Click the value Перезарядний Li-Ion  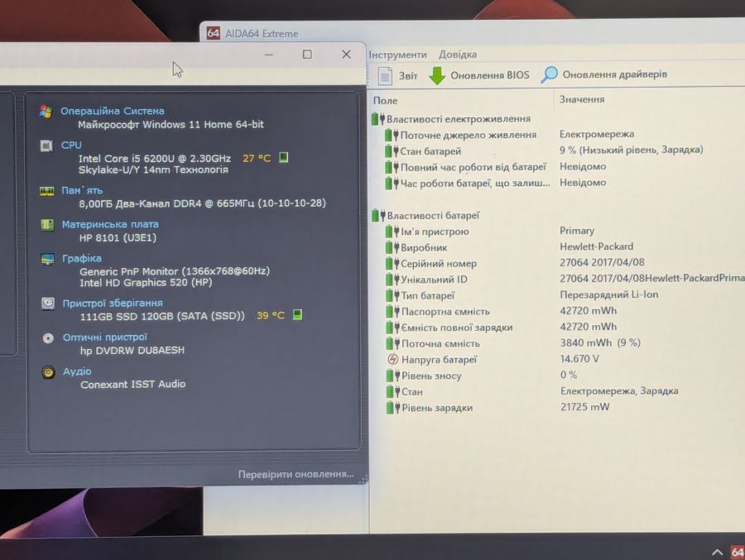point(609,294)
